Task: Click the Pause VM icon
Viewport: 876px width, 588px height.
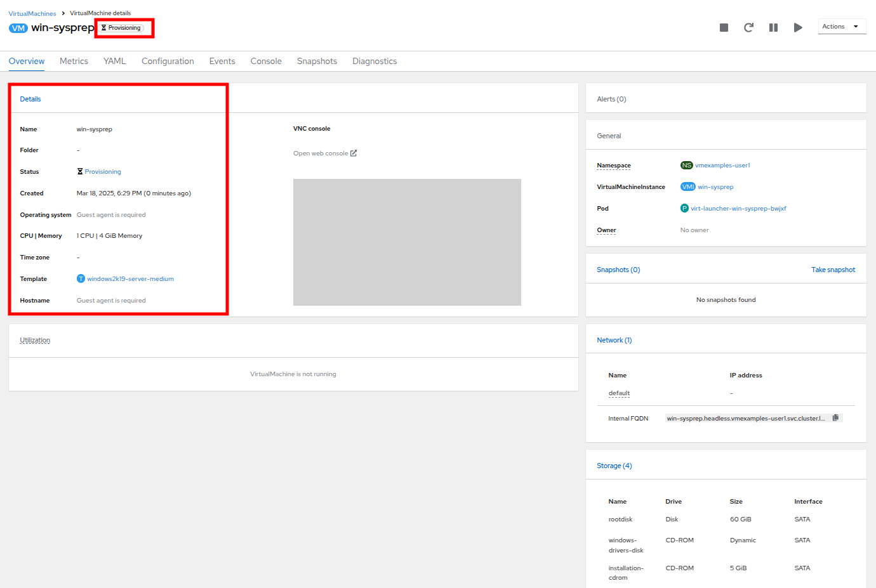Action: (x=773, y=27)
